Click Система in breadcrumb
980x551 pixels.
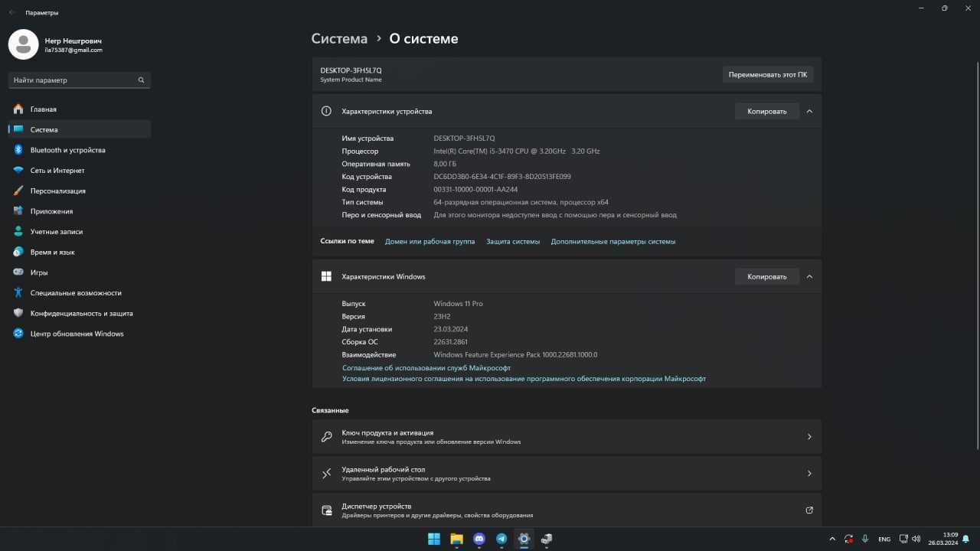(x=339, y=38)
